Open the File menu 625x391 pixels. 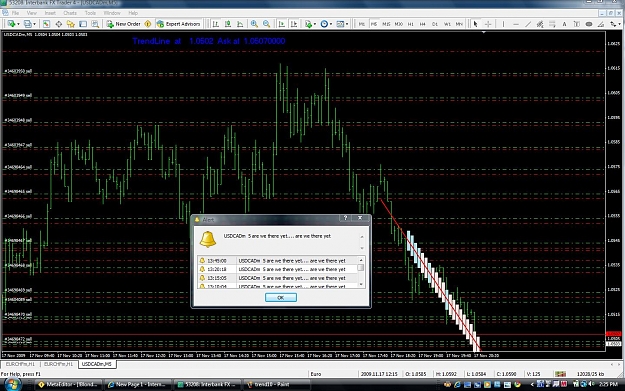pyautogui.click(x=16, y=13)
